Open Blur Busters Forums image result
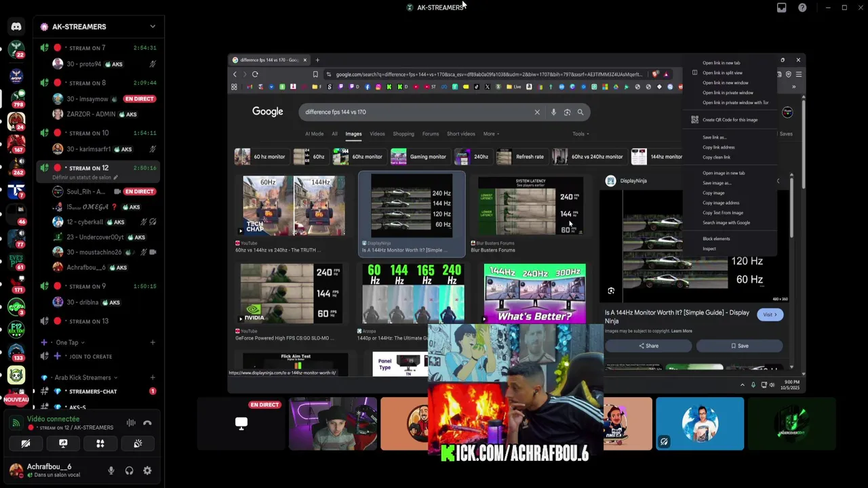This screenshot has width=868, height=488. pos(530,206)
